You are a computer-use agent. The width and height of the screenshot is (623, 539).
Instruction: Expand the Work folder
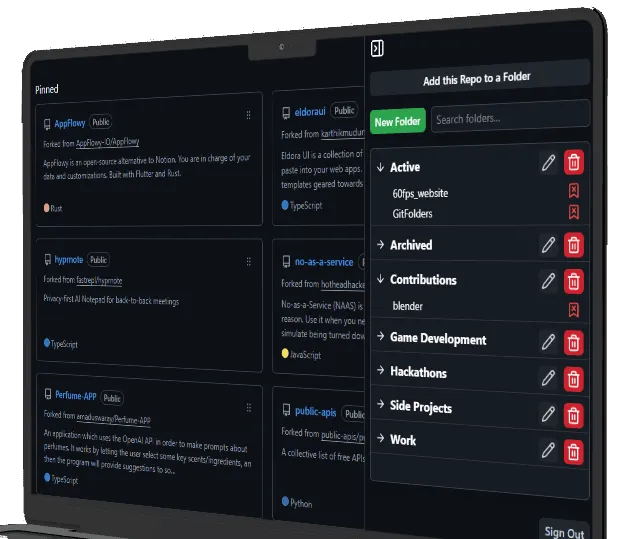point(380,438)
